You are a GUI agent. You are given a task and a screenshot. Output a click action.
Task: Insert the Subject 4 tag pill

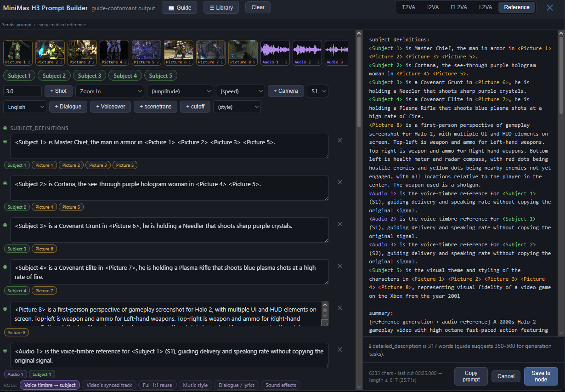point(125,76)
